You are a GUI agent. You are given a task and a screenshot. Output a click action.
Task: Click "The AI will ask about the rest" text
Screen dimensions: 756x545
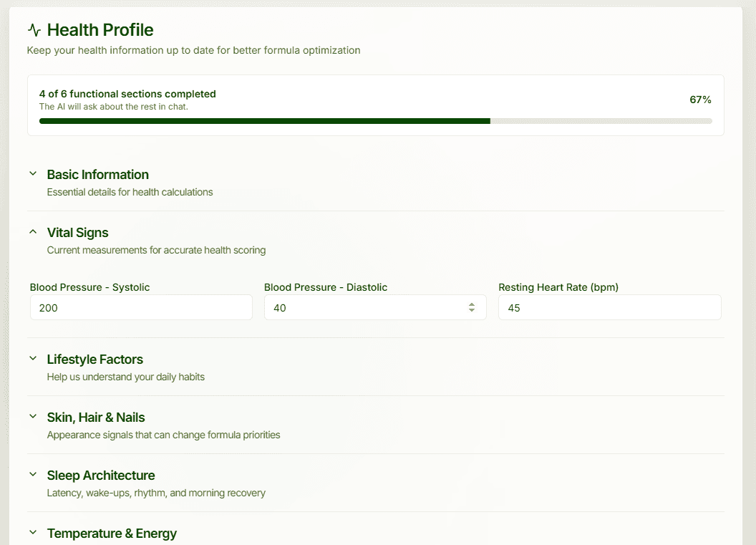tap(113, 107)
